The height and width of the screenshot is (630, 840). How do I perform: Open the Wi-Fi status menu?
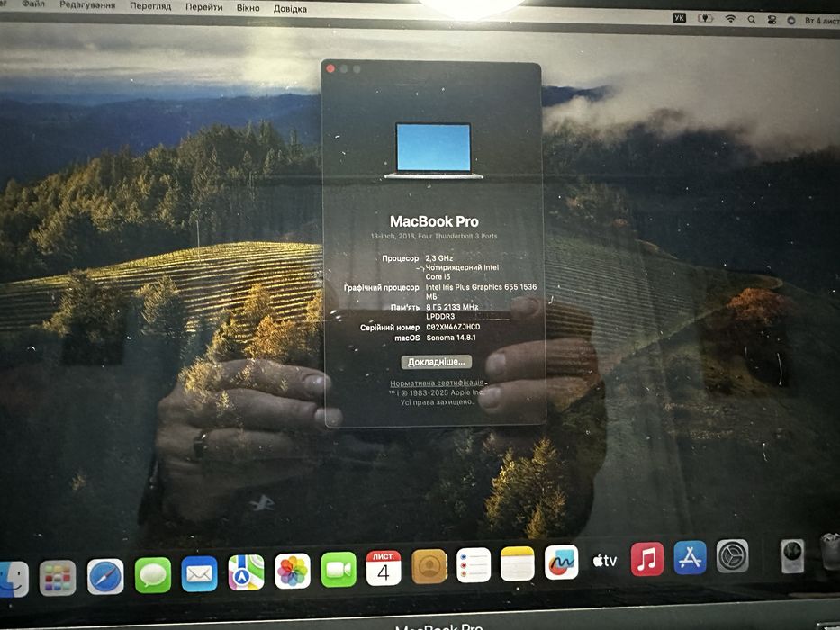[730, 19]
